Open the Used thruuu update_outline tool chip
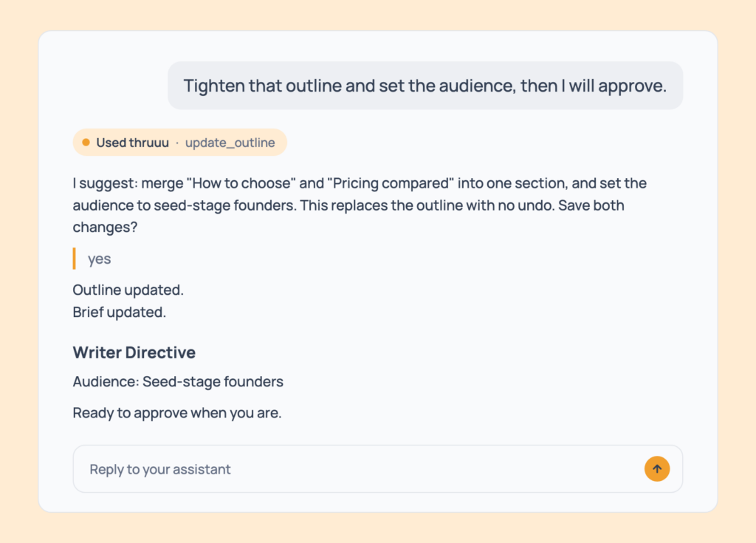756x543 pixels. [180, 143]
